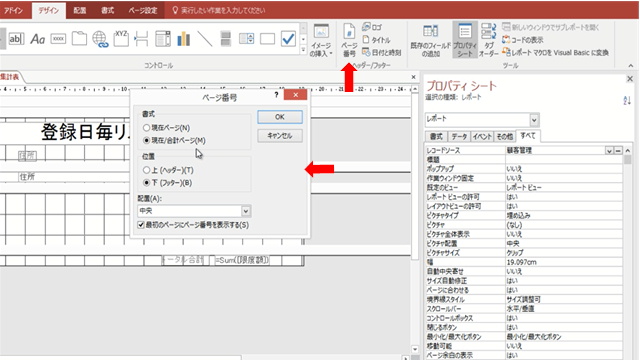This screenshot has height=360, width=640.
Task: Select the Text Box control tool
Action: (16, 39)
